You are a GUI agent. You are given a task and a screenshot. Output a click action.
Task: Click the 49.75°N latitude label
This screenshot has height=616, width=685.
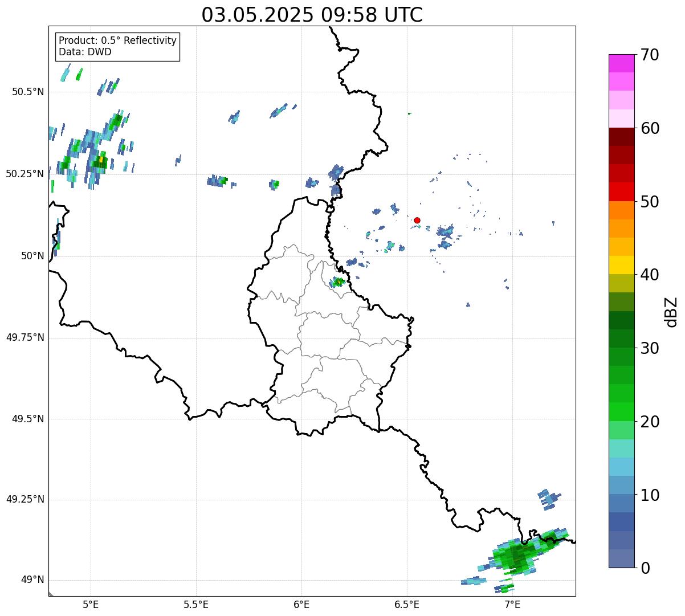[x=25, y=337]
